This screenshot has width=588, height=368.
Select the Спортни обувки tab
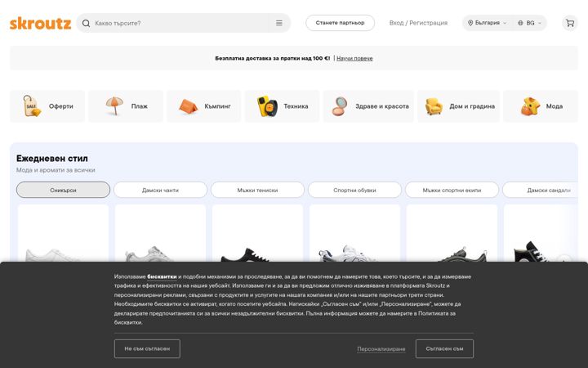click(x=354, y=190)
